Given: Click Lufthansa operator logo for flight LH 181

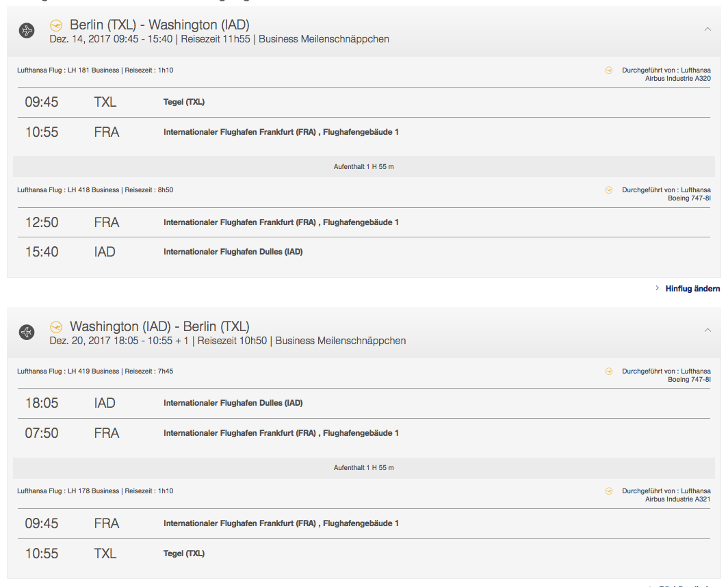Looking at the screenshot, I should [x=609, y=70].
